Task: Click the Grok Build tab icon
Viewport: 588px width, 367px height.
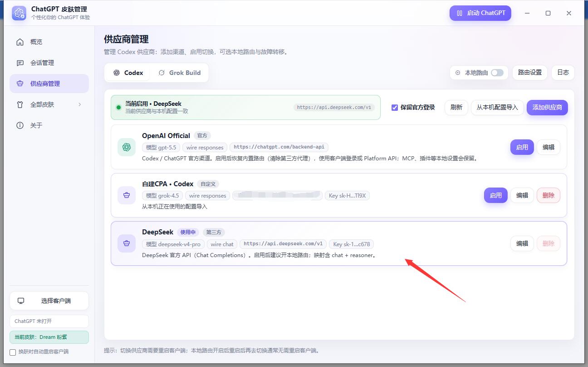Action: pos(162,73)
